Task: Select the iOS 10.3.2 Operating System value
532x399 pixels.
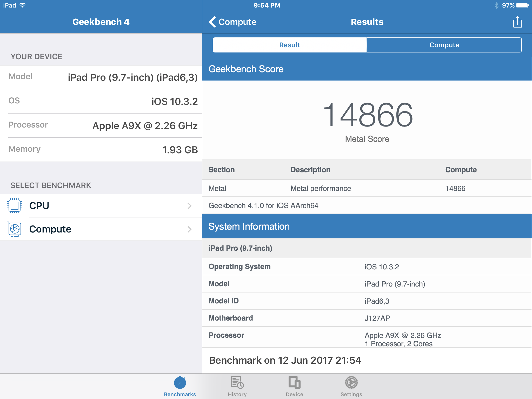Action: point(382,267)
